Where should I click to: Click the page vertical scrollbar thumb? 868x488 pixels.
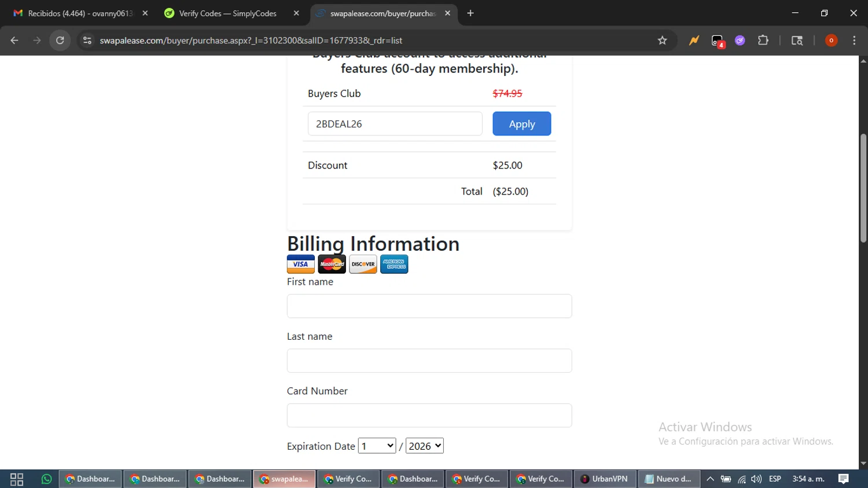click(863, 188)
